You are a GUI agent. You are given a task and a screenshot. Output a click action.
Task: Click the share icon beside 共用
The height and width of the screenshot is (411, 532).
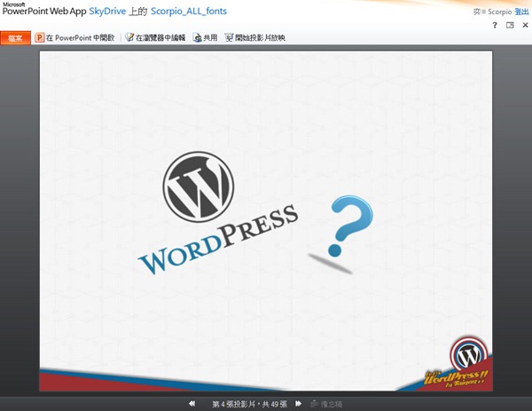198,37
